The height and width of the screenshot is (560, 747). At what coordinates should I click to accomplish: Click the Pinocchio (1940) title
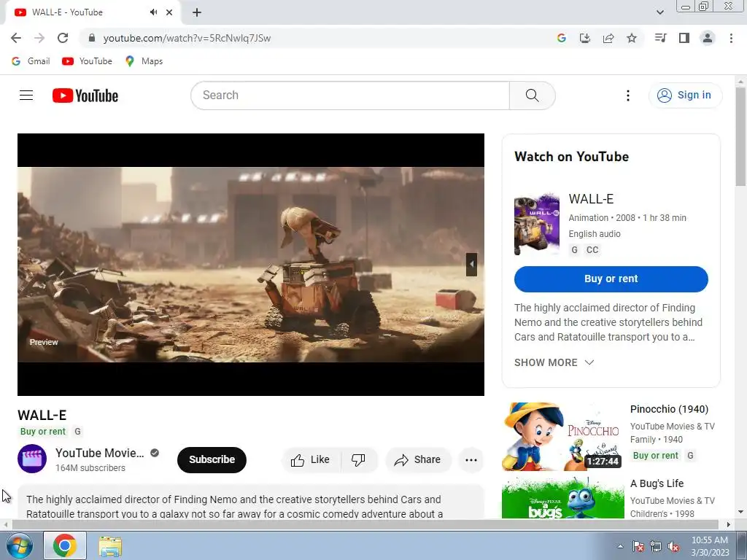coord(669,409)
